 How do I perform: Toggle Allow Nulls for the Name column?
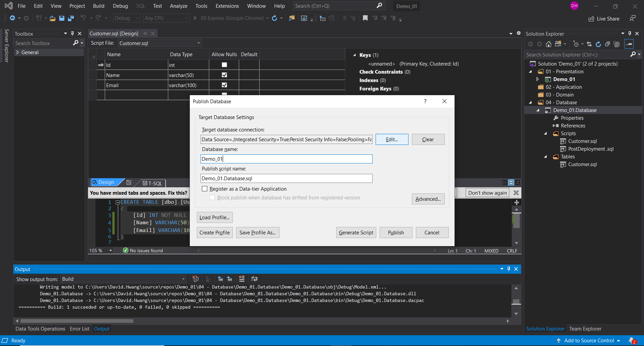(224, 75)
